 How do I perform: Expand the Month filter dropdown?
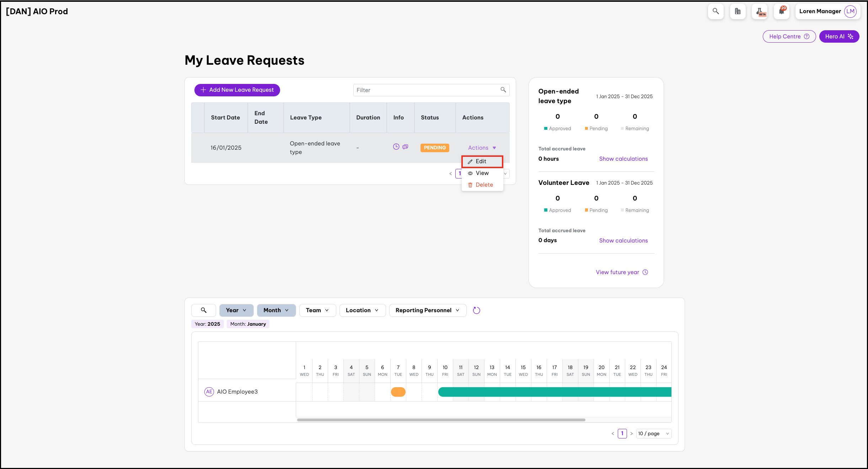pos(276,310)
